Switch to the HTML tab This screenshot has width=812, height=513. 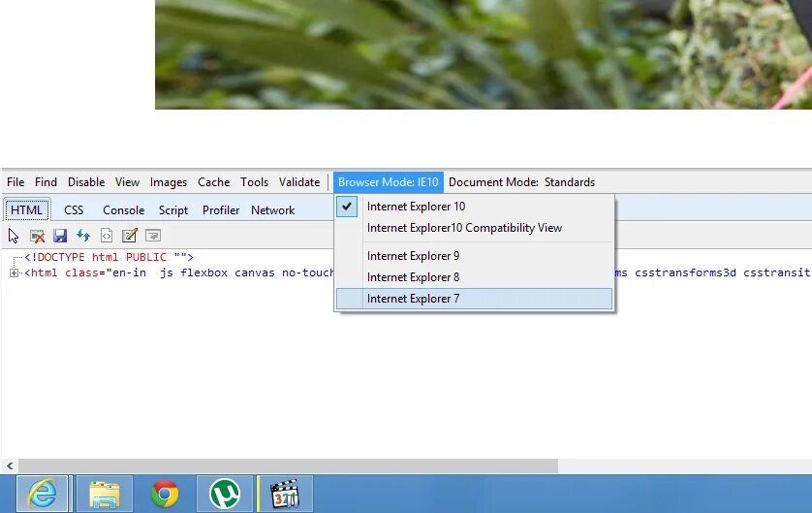coord(27,209)
